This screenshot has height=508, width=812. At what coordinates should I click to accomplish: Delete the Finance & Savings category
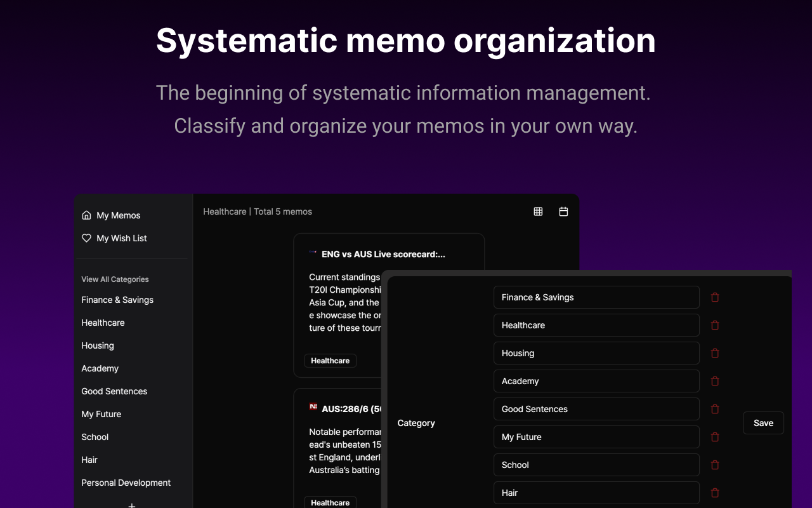(x=715, y=297)
